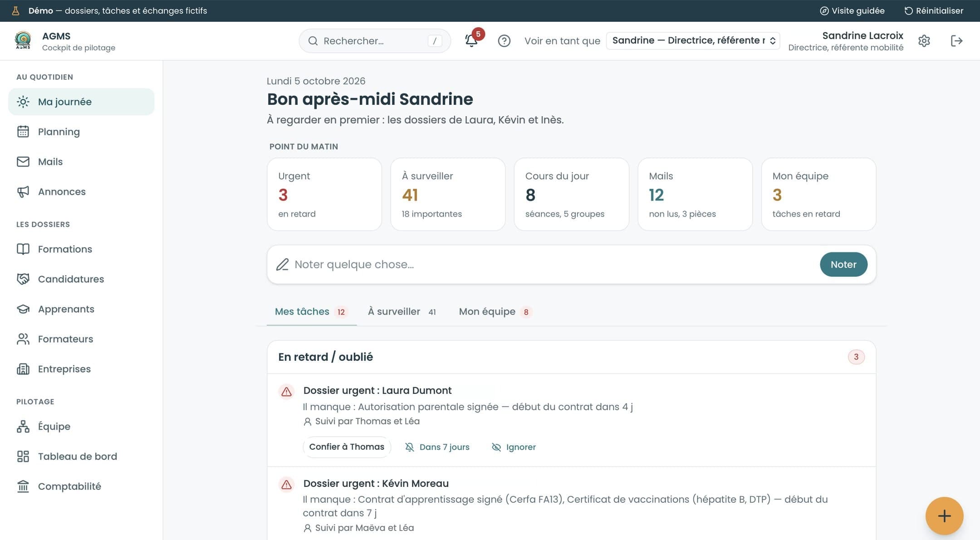Switch to À surveiller tab
Viewport: 980px width, 540px height.
pos(402,312)
